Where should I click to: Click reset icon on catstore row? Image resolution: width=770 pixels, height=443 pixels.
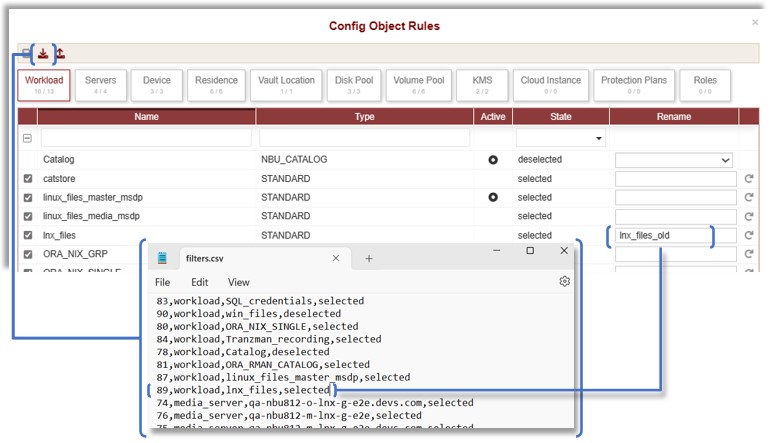[x=748, y=179]
